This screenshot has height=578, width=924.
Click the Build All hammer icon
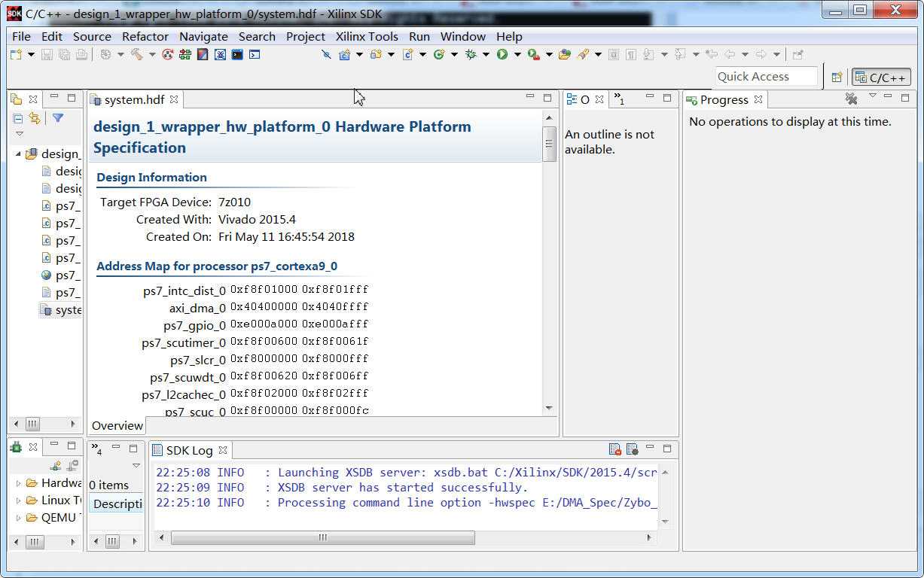click(136, 54)
